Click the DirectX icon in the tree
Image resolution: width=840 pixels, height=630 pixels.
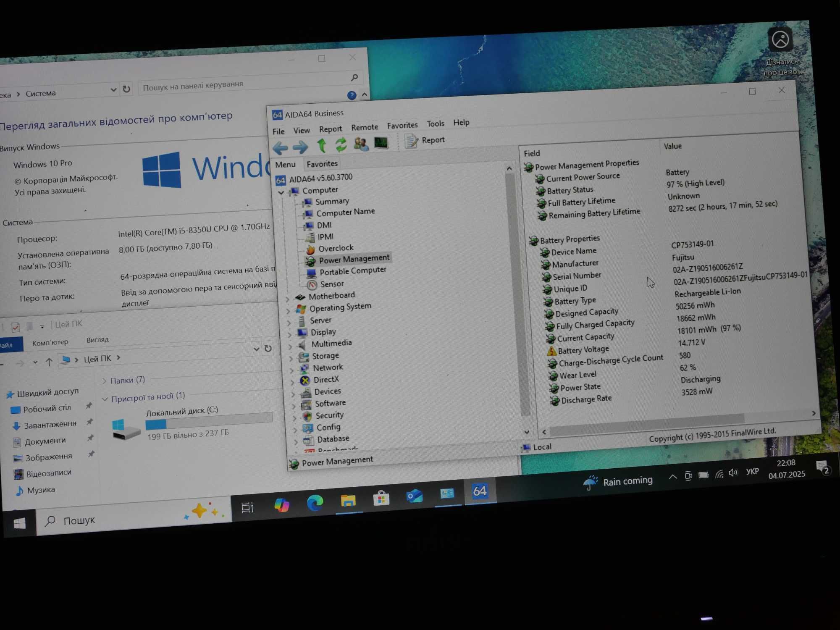[x=305, y=381]
